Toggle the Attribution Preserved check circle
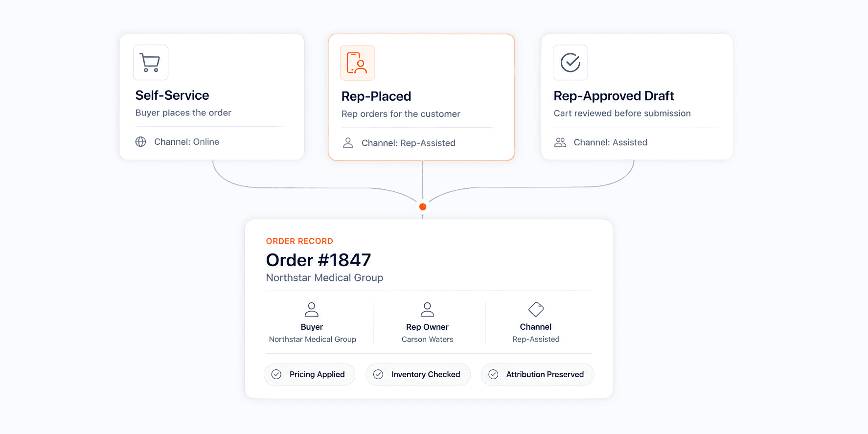 coord(493,374)
